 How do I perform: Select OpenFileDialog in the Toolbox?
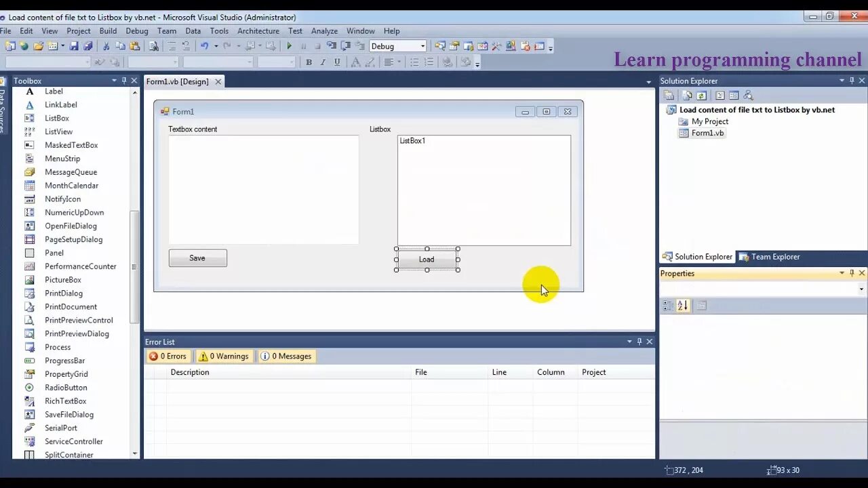pos(71,226)
